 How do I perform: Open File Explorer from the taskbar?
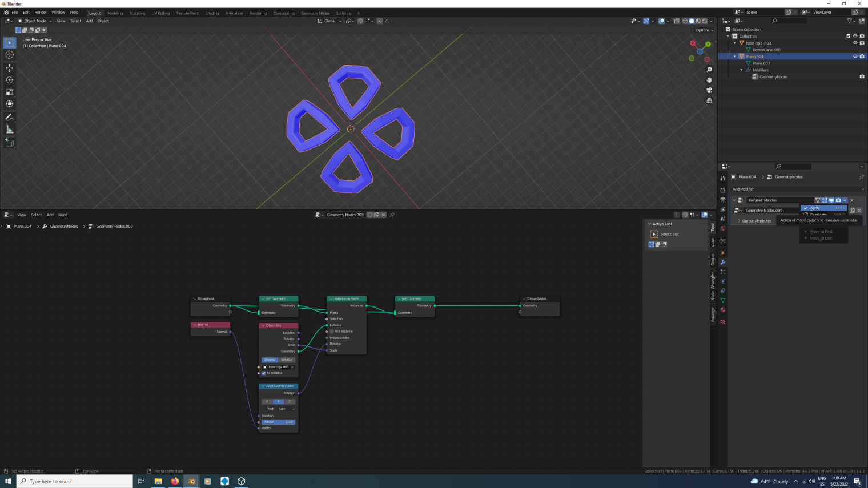point(158,481)
